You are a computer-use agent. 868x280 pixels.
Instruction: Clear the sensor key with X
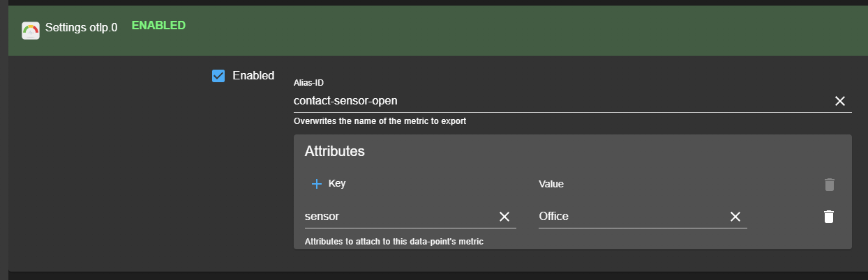click(504, 217)
